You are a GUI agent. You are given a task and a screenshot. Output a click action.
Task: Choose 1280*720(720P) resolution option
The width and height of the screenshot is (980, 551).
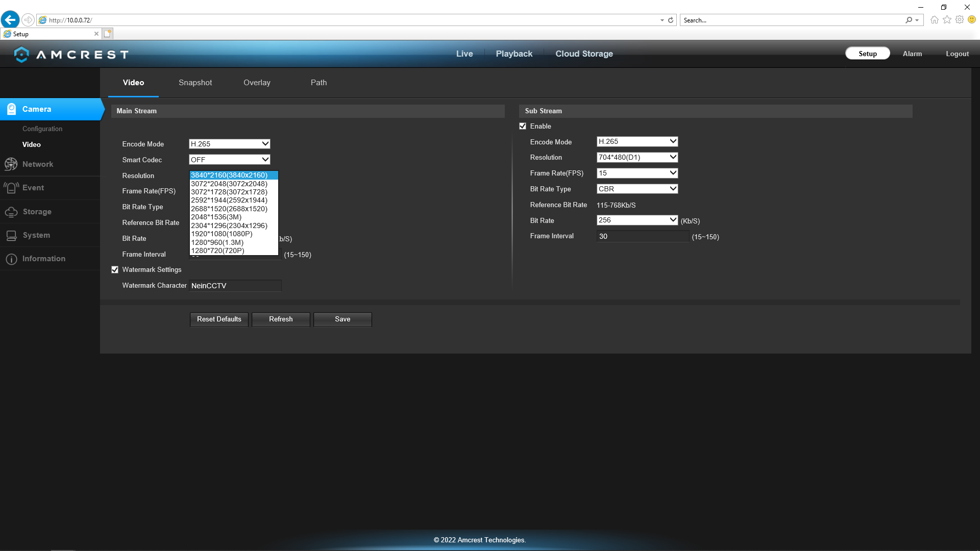click(x=234, y=251)
